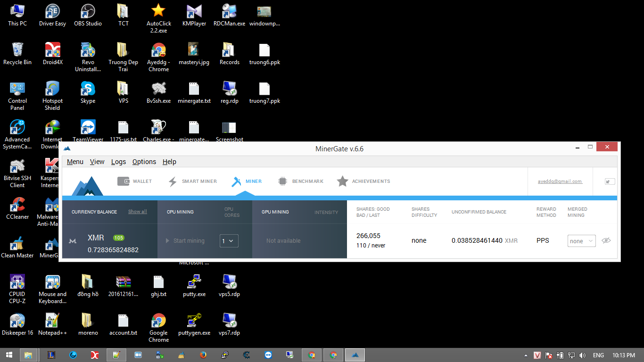Click the Show all currencies link
Viewport: 644px width, 362px height.
coord(137,212)
